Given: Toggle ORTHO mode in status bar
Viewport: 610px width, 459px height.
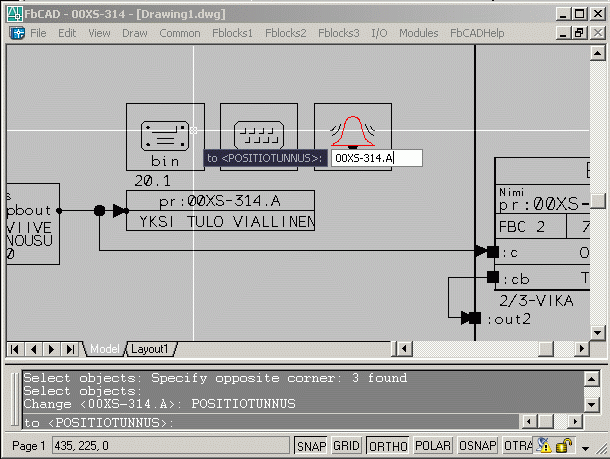Looking at the screenshot, I should [x=388, y=446].
